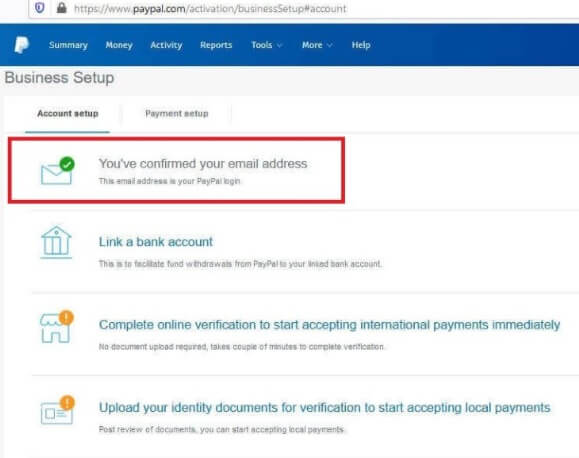The width and height of the screenshot is (579, 458).
Task: Click the confirmed email envelope icon
Action: pos(57,171)
